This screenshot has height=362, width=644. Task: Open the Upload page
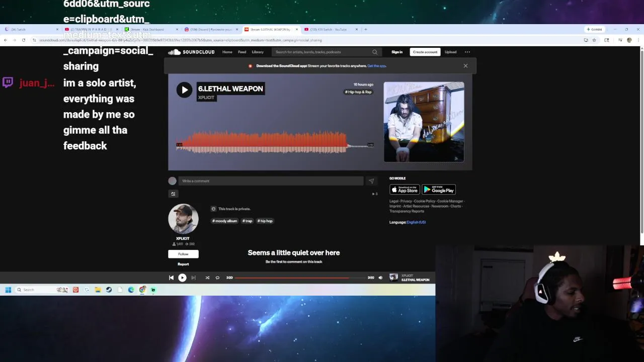[450, 52]
